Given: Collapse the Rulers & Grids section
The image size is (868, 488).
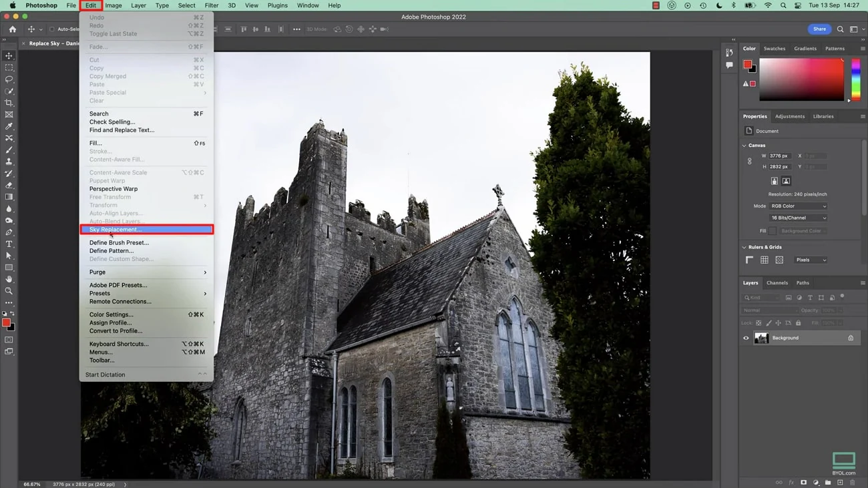Looking at the screenshot, I should pyautogui.click(x=744, y=247).
